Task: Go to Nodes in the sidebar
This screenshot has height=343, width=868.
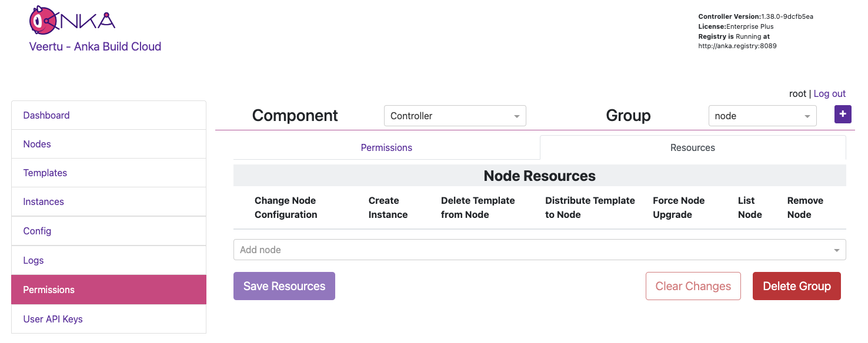Action: (37, 144)
